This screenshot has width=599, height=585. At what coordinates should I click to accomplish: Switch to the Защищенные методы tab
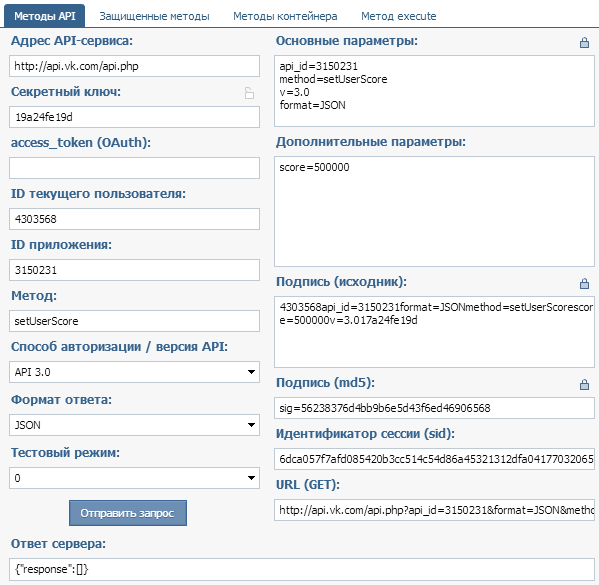(154, 16)
